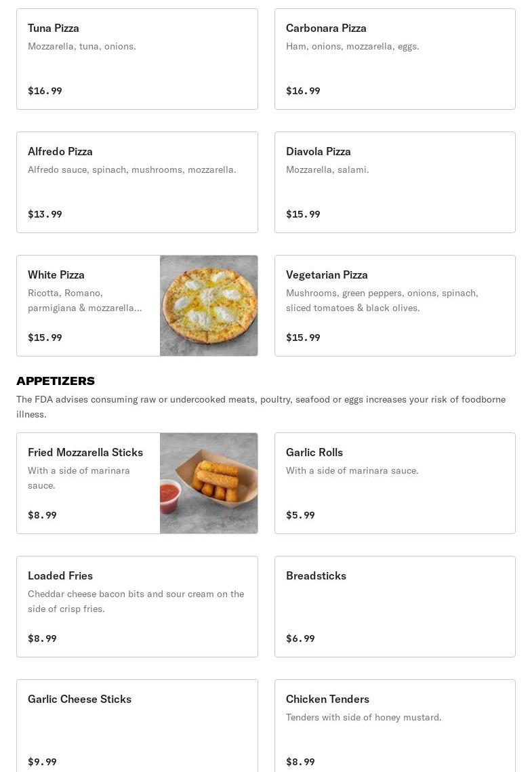
Task: Open the Garlic Rolls item
Action: [394, 483]
